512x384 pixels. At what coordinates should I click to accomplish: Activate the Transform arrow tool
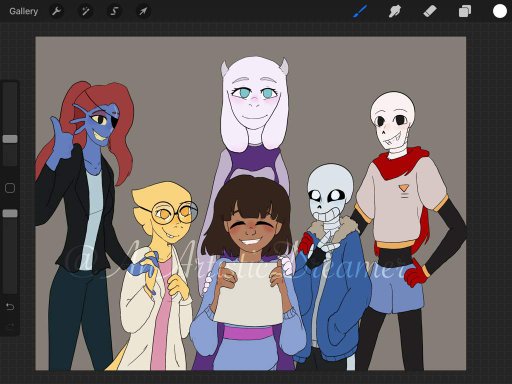pyautogui.click(x=143, y=11)
